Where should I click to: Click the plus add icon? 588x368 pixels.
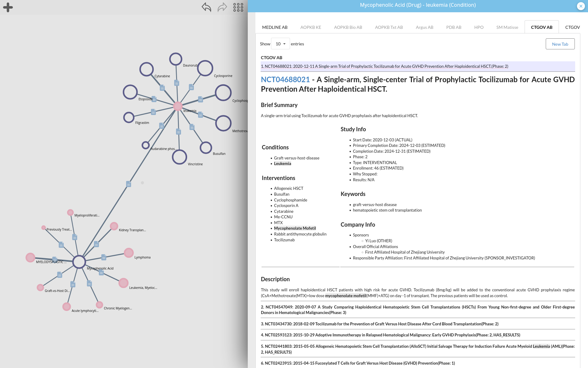tap(8, 7)
